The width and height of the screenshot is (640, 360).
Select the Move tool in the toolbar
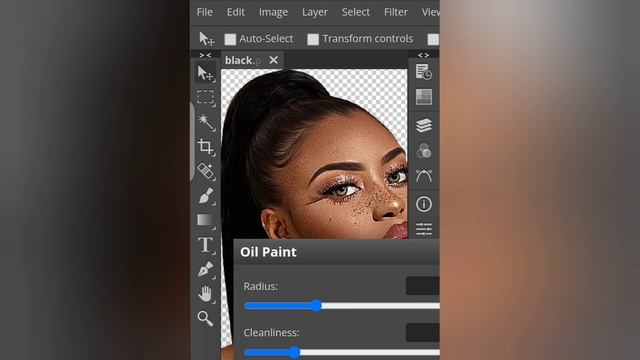tap(205, 73)
